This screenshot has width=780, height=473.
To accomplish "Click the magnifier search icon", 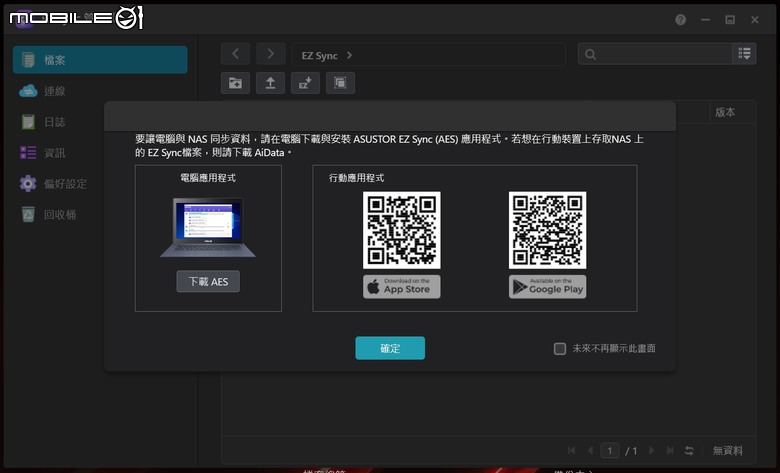I will click(x=590, y=54).
